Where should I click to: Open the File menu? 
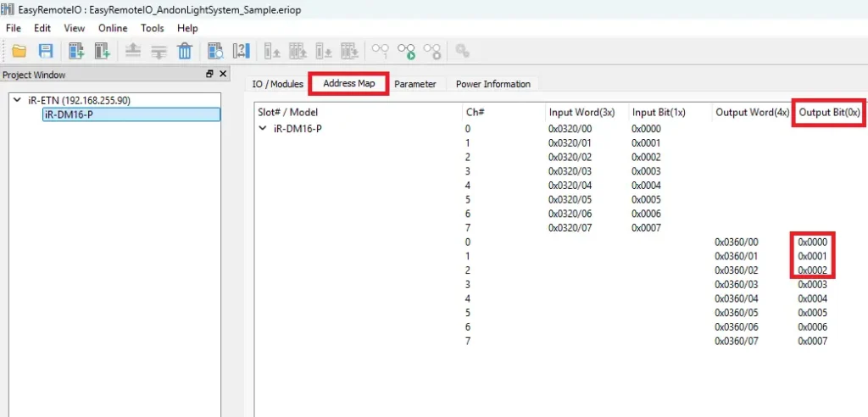click(x=14, y=28)
